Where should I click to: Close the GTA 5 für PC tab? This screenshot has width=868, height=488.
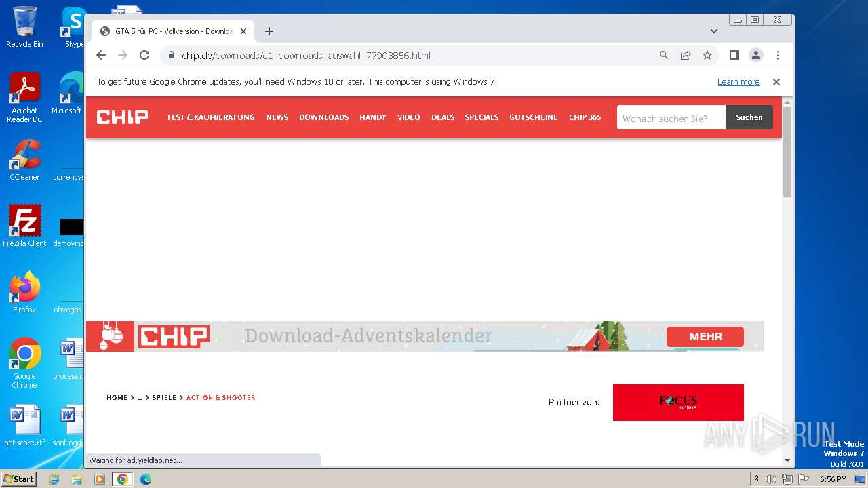pyautogui.click(x=243, y=31)
